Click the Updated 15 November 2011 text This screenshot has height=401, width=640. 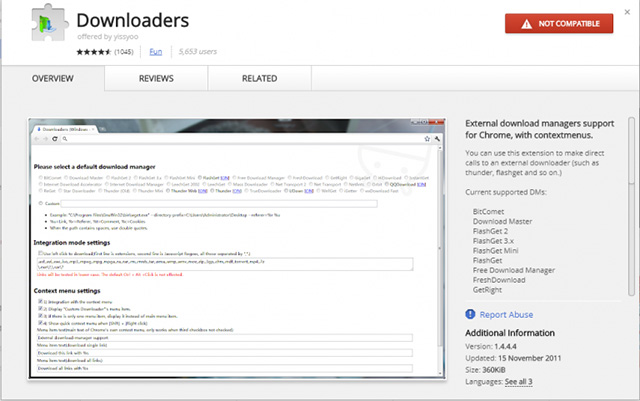pos(513,358)
